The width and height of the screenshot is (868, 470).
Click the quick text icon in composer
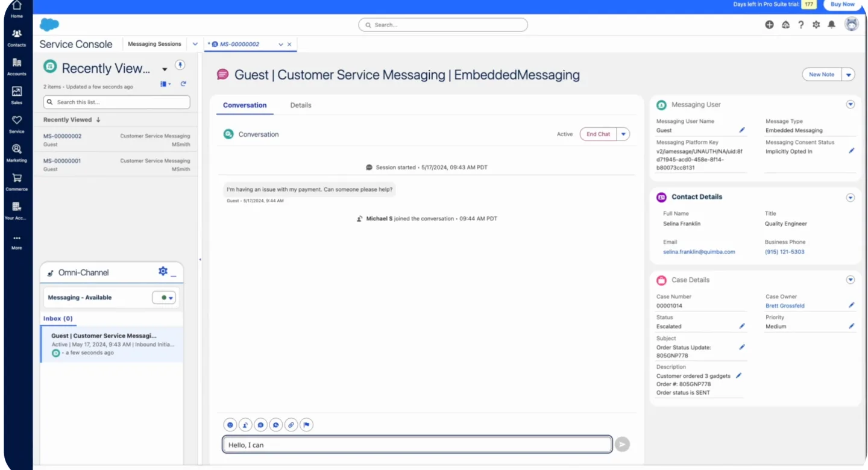click(x=260, y=425)
